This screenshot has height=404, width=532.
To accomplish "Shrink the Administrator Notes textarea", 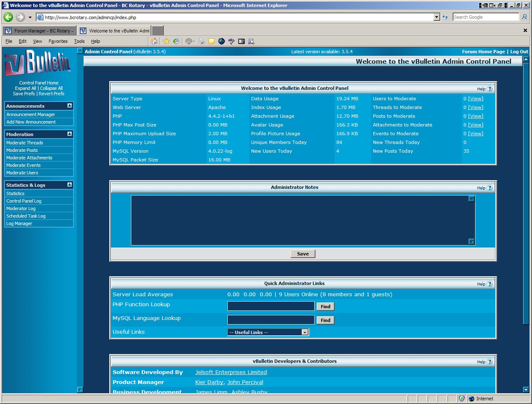I will [x=471, y=199].
